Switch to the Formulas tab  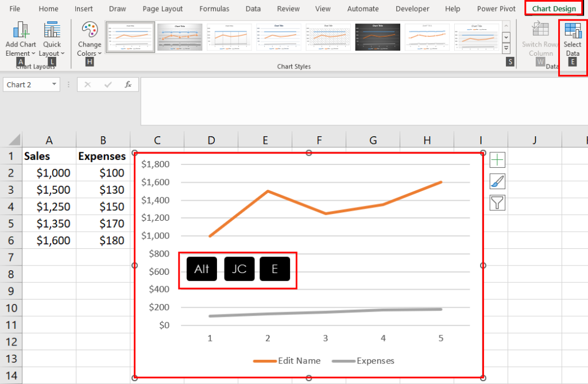click(x=214, y=9)
